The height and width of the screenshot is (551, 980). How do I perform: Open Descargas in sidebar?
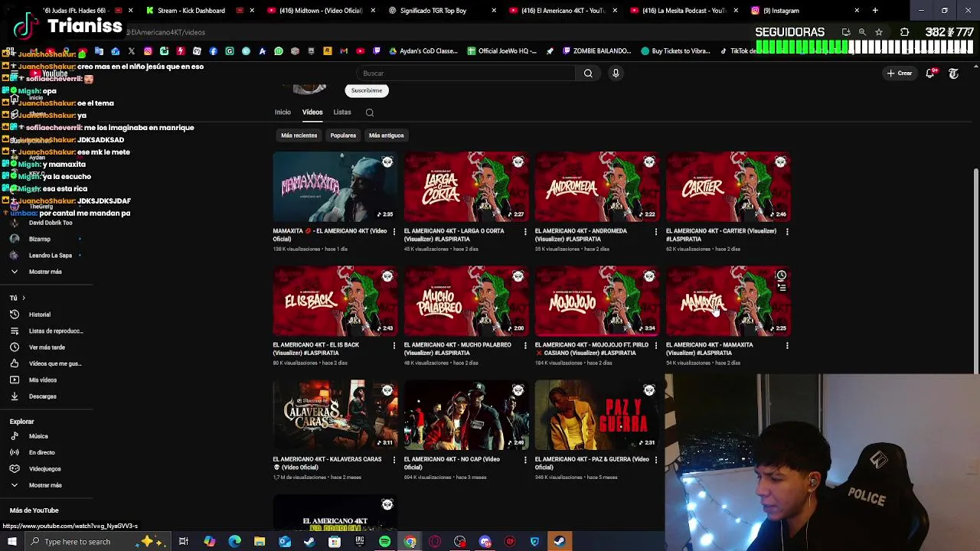pyautogui.click(x=43, y=396)
